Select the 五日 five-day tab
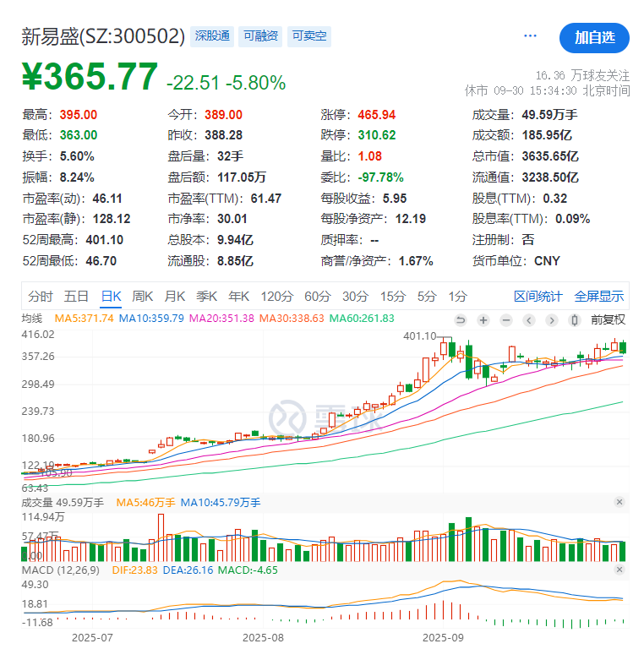 76,297
